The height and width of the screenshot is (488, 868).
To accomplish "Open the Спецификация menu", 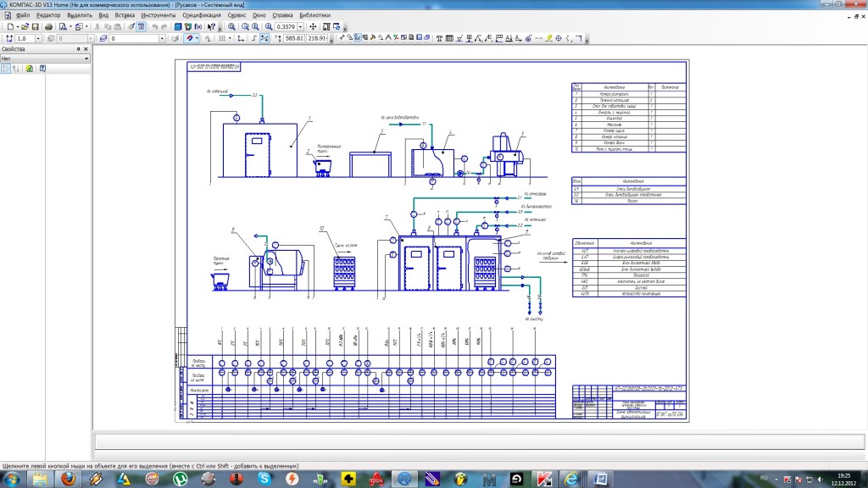I will point(202,15).
